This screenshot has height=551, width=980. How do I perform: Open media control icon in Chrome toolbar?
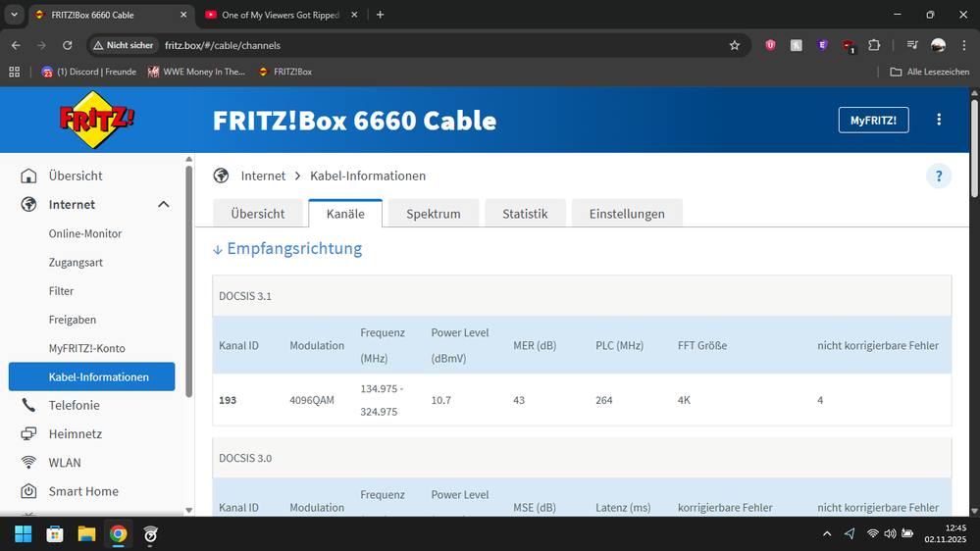click(x=912, y=45)
